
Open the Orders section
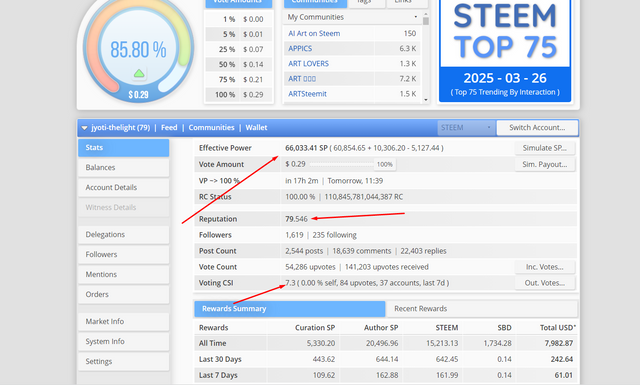pos(124,294)
